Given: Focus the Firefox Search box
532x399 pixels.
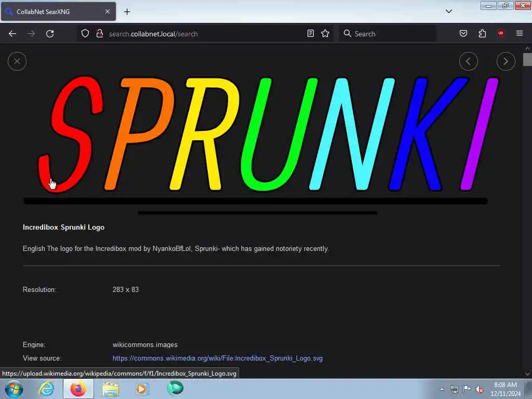Looking at the screenshot, I should (x=387, y=34).
